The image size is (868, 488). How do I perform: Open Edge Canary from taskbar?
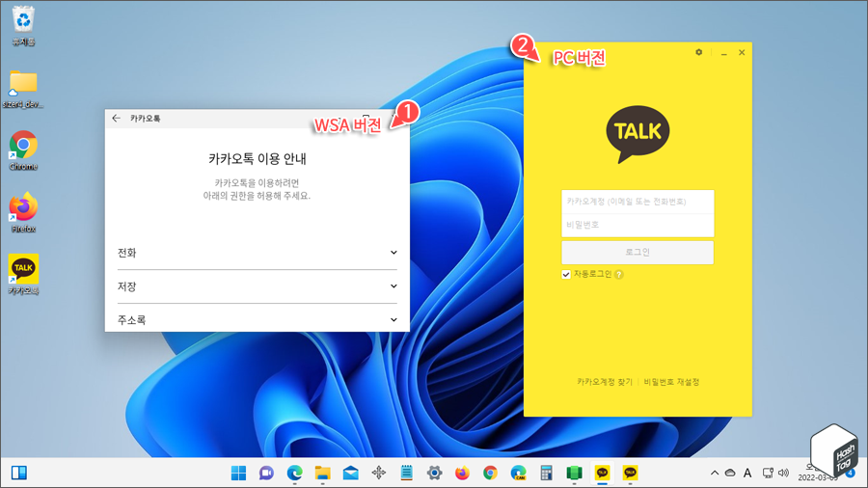pos(518,474)
